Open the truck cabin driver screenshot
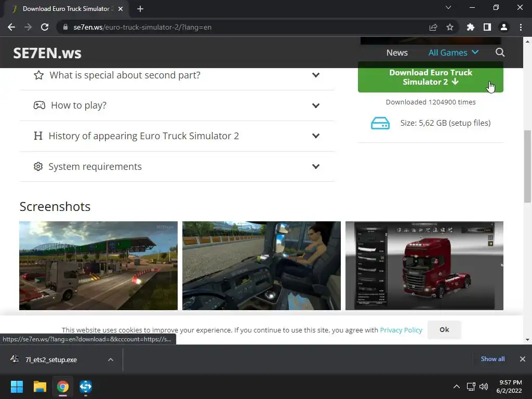 pos(261,265)
